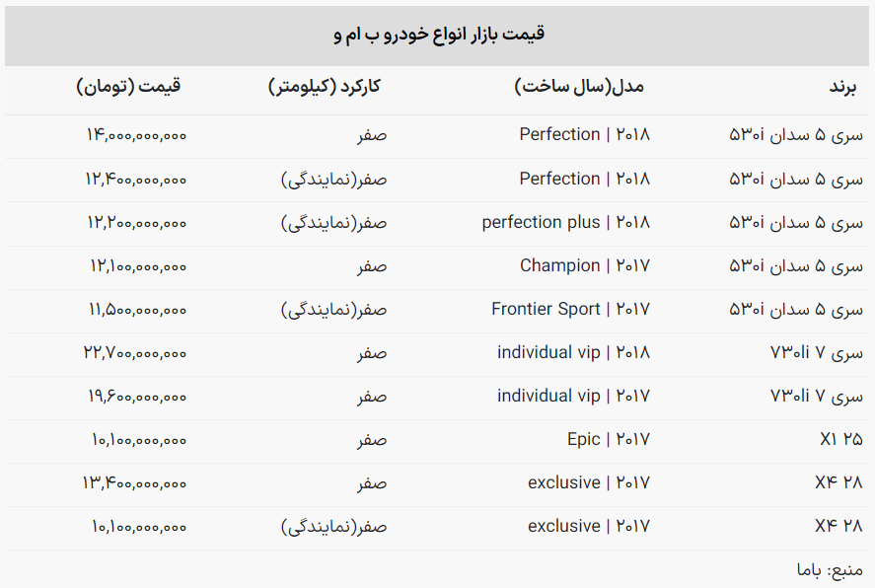The width and height of the screenshot is (875, 588).
Task: Select the 19,600,000,000 price cell
Action: coord(136,396)
